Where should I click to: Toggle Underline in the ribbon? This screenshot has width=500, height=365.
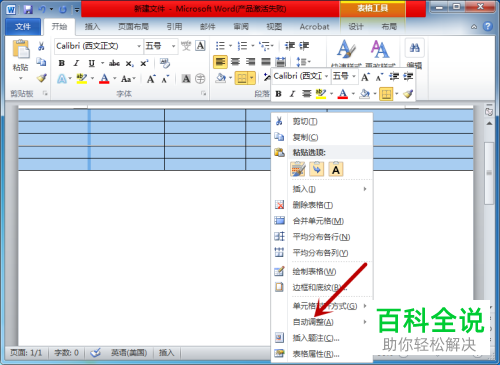tap(91, 63)
